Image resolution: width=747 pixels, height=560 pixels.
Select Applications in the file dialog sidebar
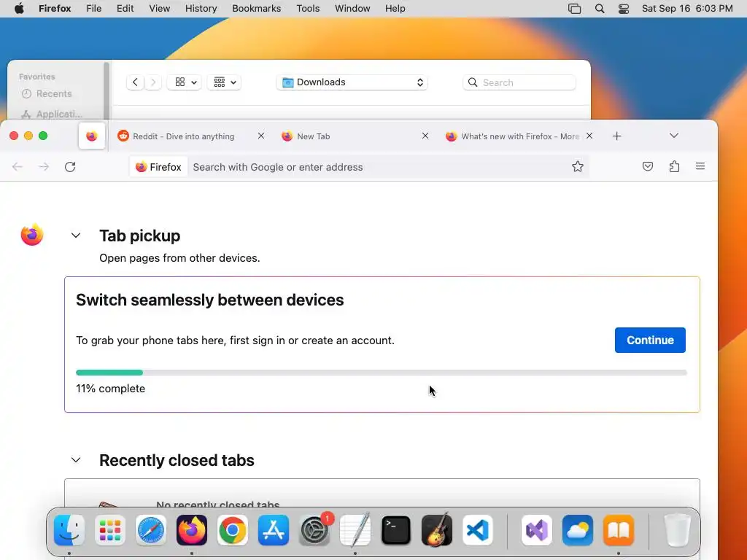tap(53, 114)
